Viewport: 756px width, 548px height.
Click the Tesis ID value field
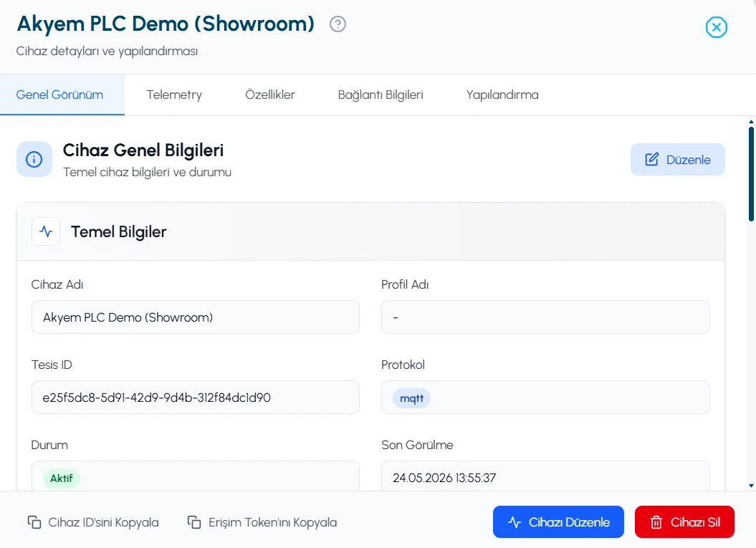(x=195, y=397)
